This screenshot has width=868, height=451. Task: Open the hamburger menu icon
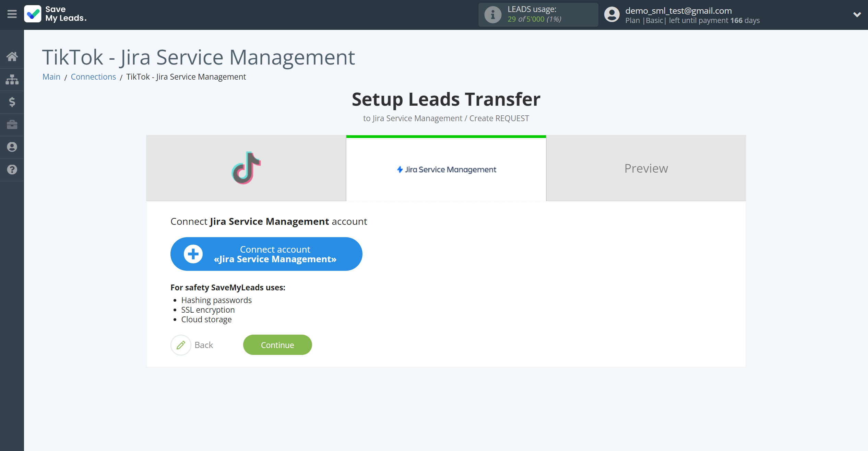click(12, 14)
